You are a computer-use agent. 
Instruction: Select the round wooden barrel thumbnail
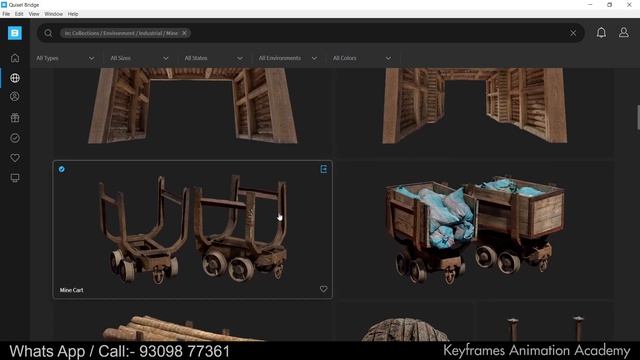(404, 322)
